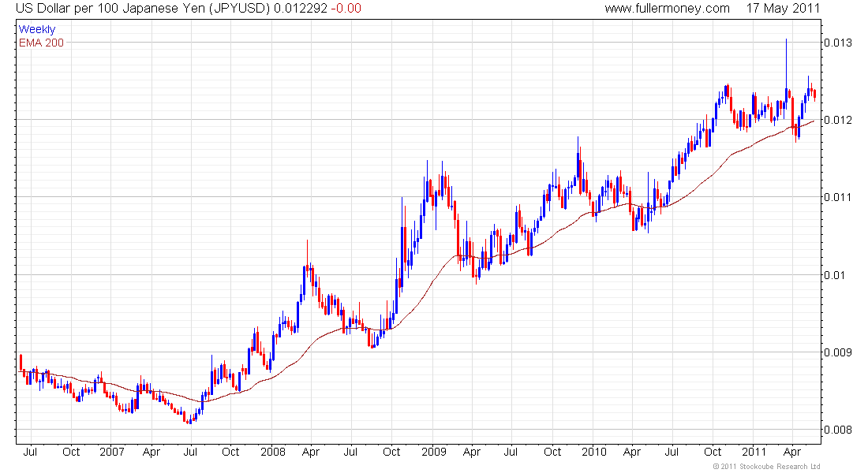Click the price value 0.012292

[300, 9]
